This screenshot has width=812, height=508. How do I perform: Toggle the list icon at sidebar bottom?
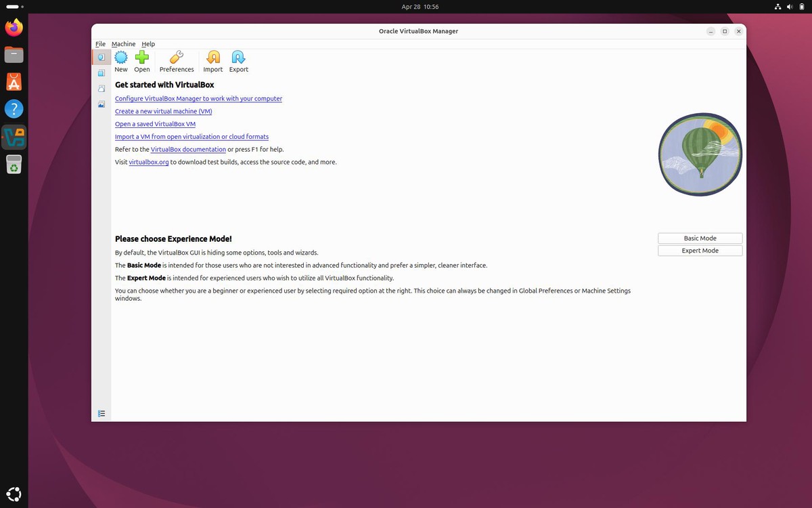(x=101, y=413)
